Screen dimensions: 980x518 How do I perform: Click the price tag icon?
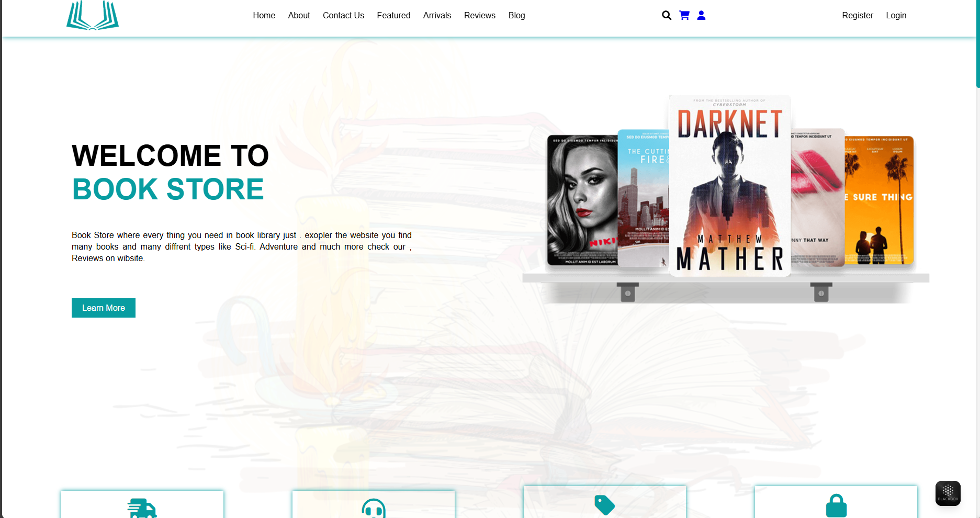pos(604,505)
